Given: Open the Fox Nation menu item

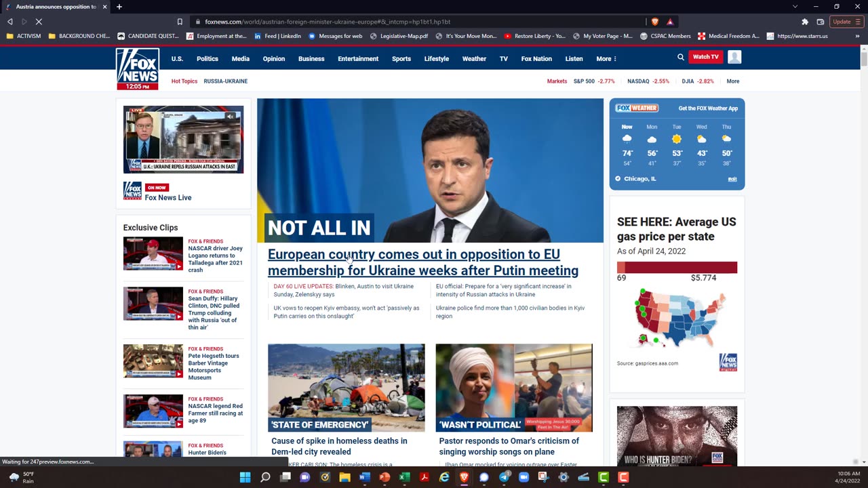Looking at the screenshot, I should click(536, 59).
